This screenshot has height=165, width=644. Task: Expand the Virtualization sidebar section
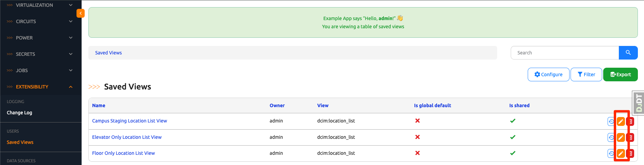coord(41,5)
